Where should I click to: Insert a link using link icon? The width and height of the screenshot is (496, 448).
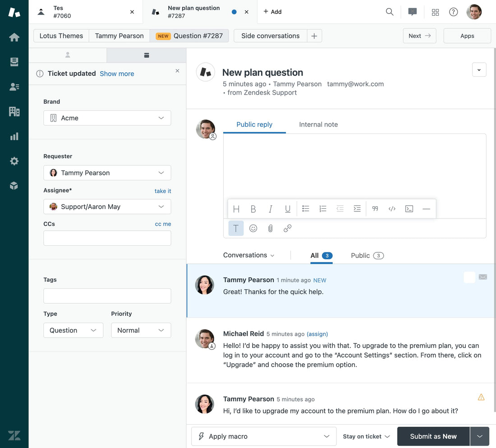pos(288,229)
